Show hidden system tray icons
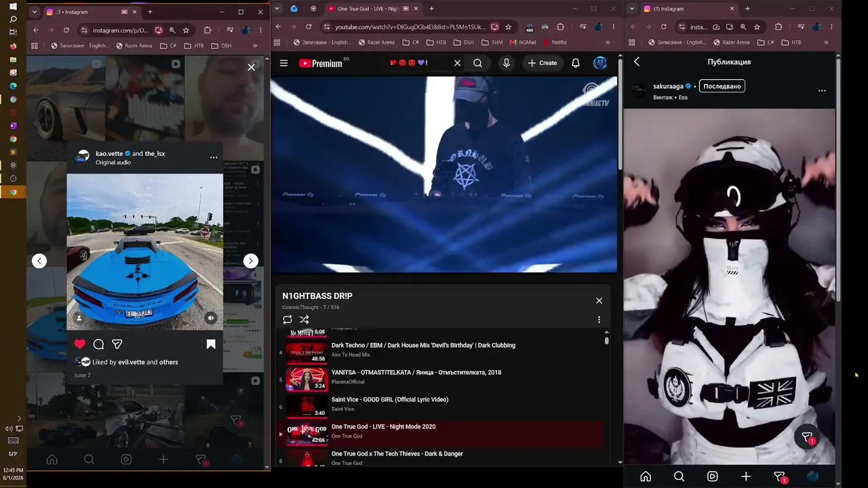The image size is (868, 488). pyautogui.click(x=18, y=418)
